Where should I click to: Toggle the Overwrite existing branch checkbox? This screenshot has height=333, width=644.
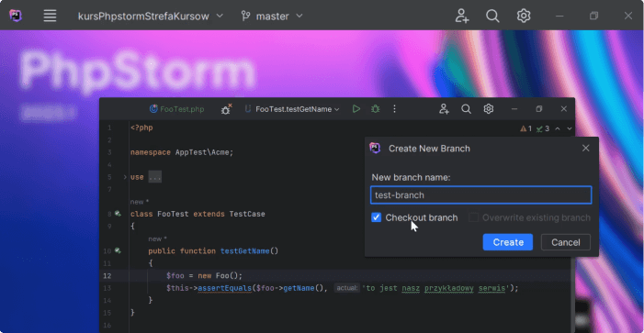tap(473, 217)
